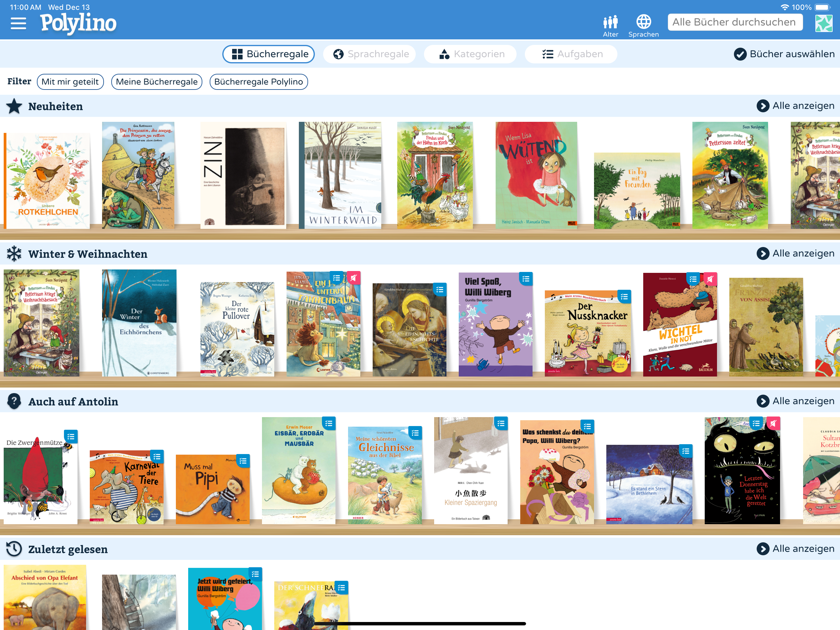
Task: Open Der Winter des Eichhörnchens
Action: 139,323
